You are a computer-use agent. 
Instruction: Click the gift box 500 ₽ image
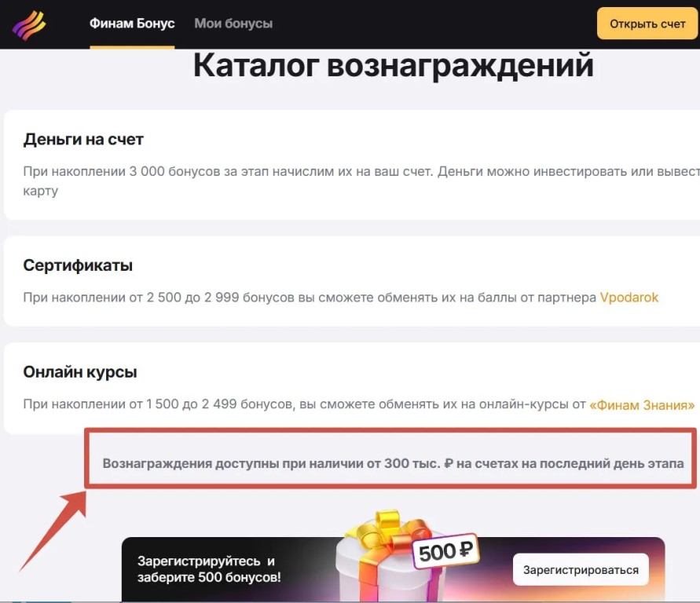click(406, 555)
